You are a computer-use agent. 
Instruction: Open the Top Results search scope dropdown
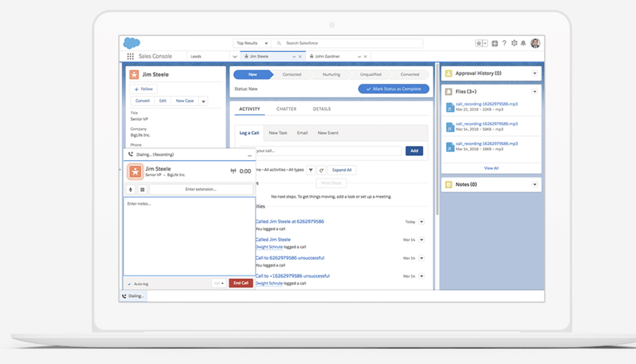pyautogui.click(x=252, y=43)
